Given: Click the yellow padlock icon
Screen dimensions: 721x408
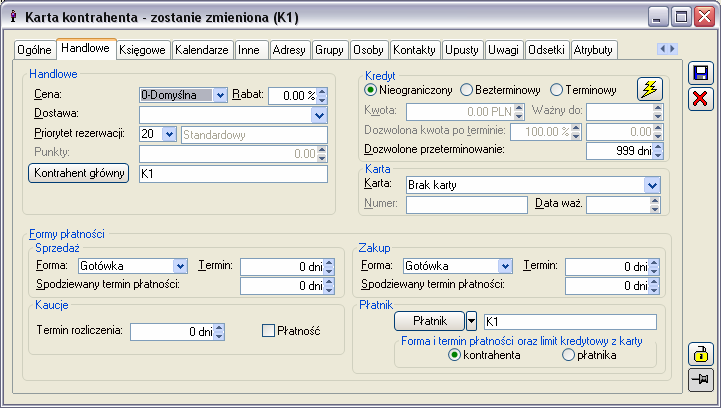Looking at the screenshot, I should coord(700,354).
